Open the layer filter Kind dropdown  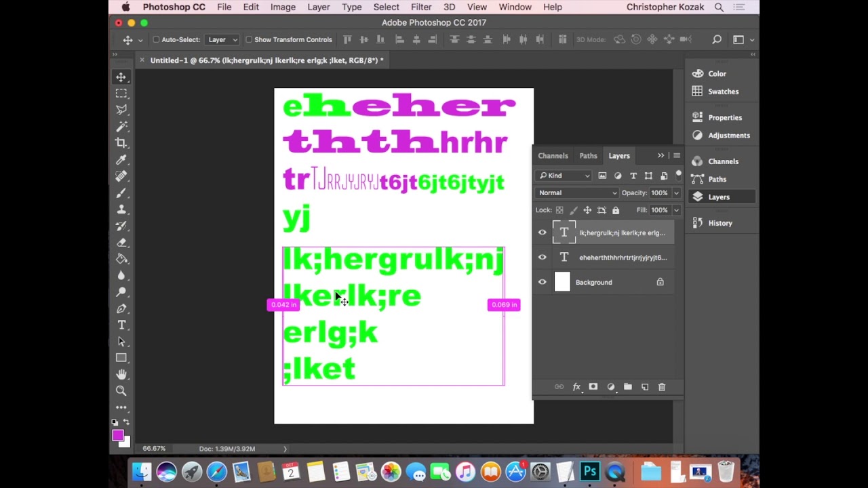point(564,176)
